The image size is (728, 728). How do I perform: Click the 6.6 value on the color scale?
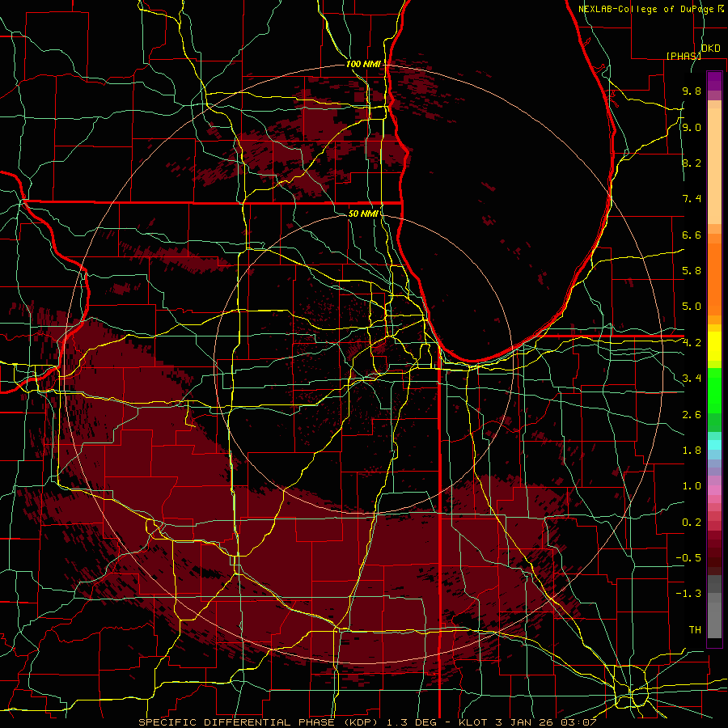tap(692, 235)
